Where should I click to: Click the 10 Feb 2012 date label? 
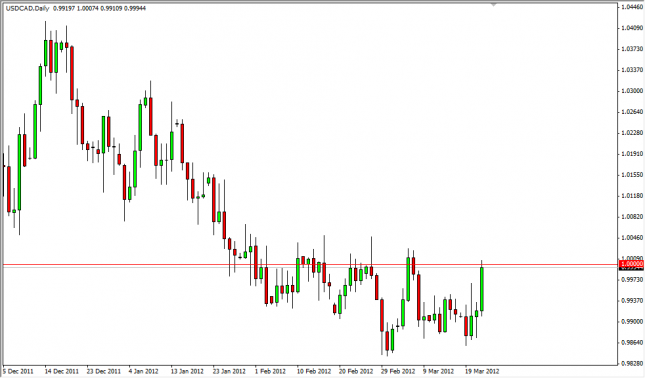coord(314,371)
